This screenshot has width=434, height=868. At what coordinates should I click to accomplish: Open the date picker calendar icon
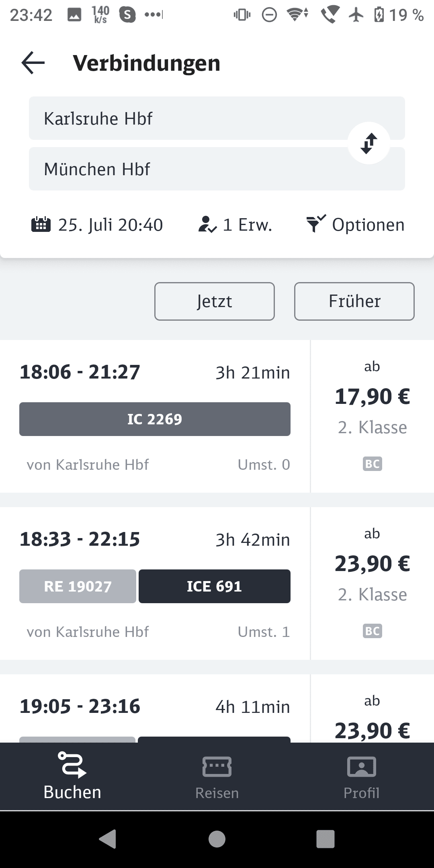[x=41, y=225]
